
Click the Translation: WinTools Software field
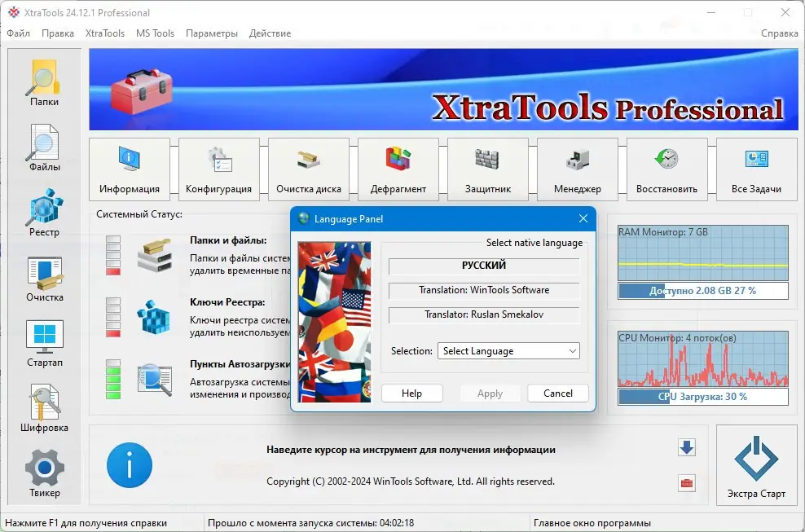(x=484, y=290)
